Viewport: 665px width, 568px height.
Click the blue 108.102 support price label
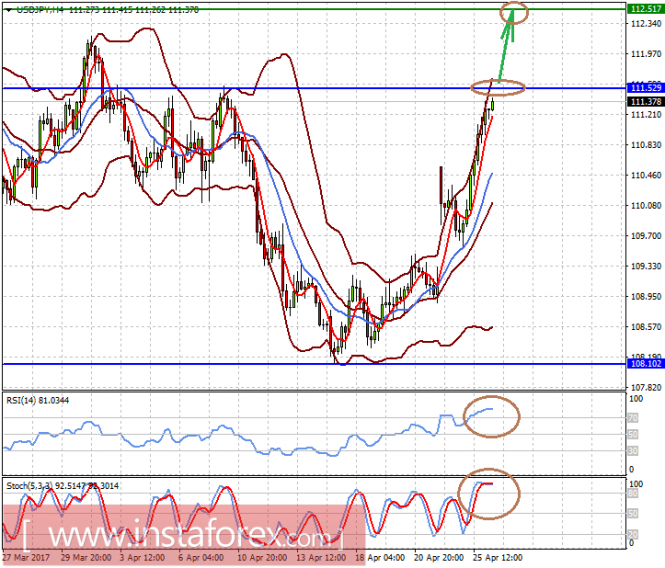click(x=645, y=364)
